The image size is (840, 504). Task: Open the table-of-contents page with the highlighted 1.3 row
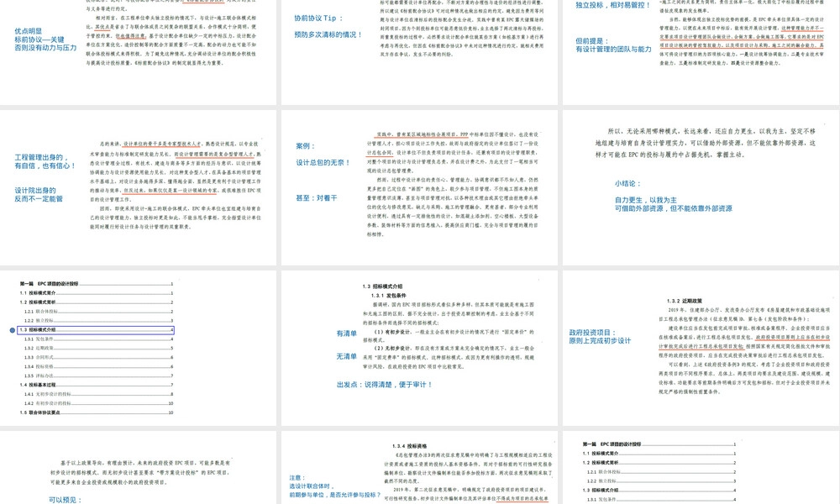coord(139,348)
